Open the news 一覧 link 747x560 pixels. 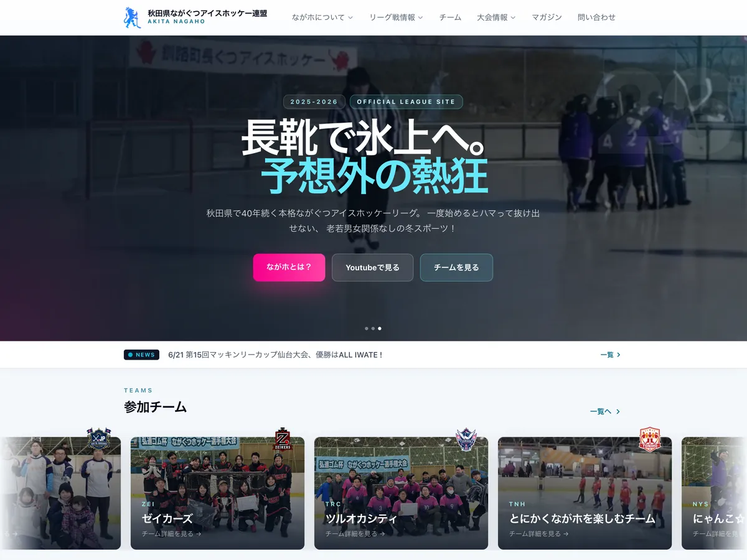click(611, 355)
